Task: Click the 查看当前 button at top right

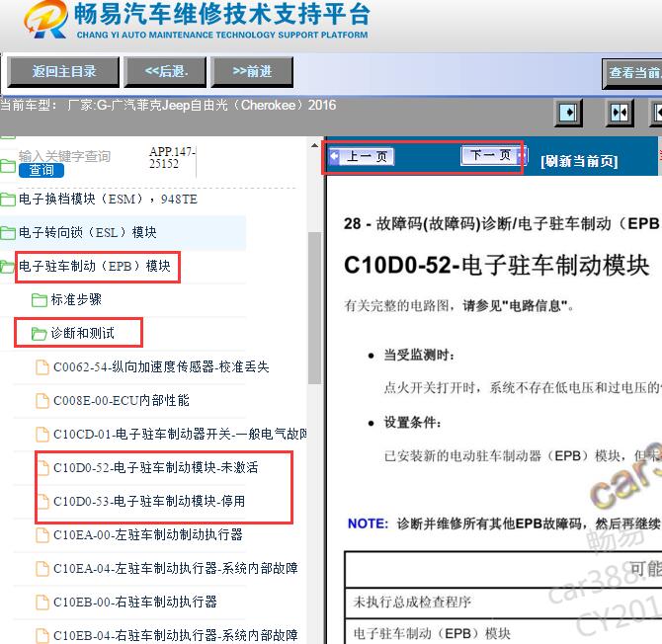Action: 632,73
